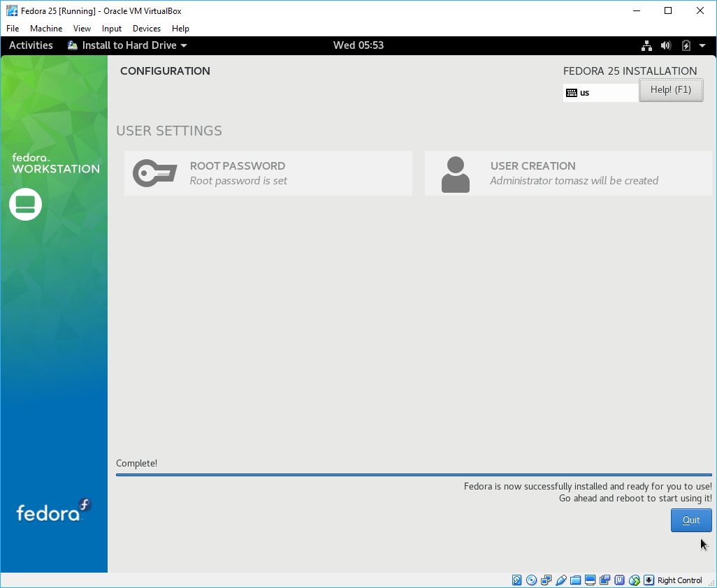This screenshot has height=588, width=717.
Task: Open the VirtualBox View menu
Action: [82, 29]
